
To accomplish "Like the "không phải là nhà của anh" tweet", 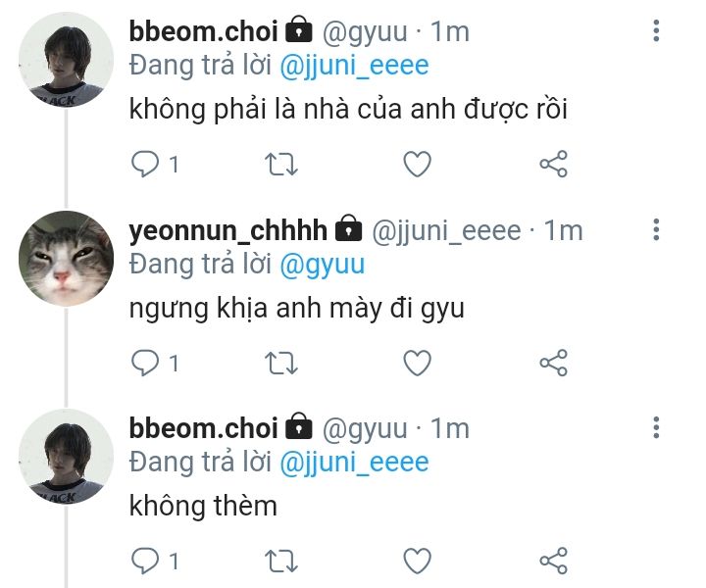I will [418, 164].
